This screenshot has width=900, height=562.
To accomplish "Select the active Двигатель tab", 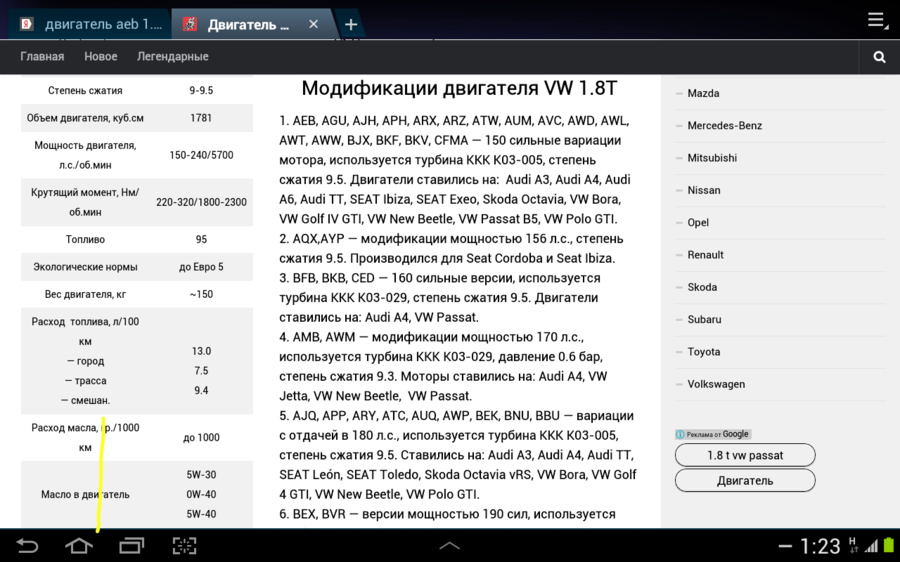I will coord(253,24).
